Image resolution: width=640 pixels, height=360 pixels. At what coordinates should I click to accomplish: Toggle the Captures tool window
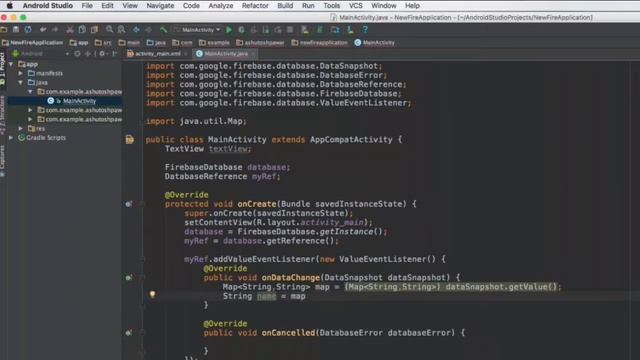(3, 161)
